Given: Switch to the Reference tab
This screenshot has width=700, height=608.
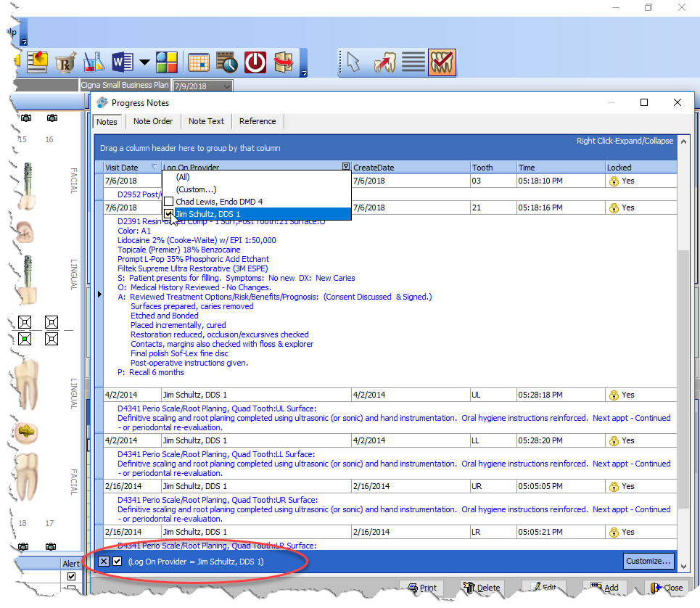Looking at the screenshot, I should point(258,121).
